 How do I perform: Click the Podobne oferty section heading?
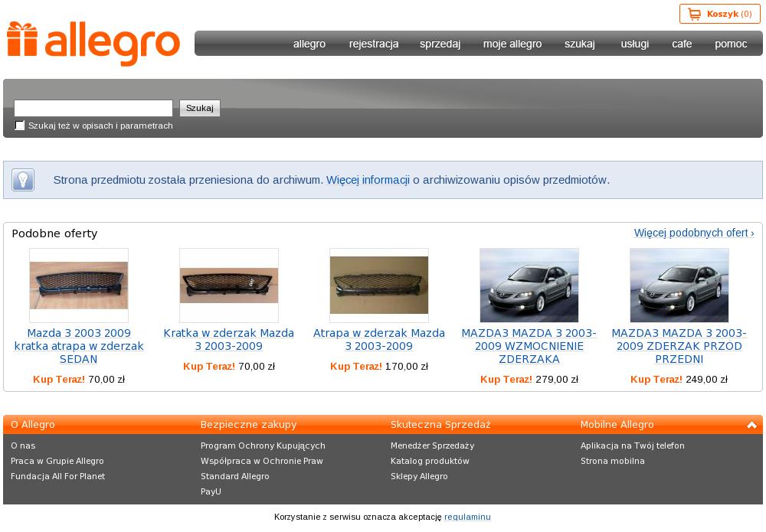click(54, 233)
